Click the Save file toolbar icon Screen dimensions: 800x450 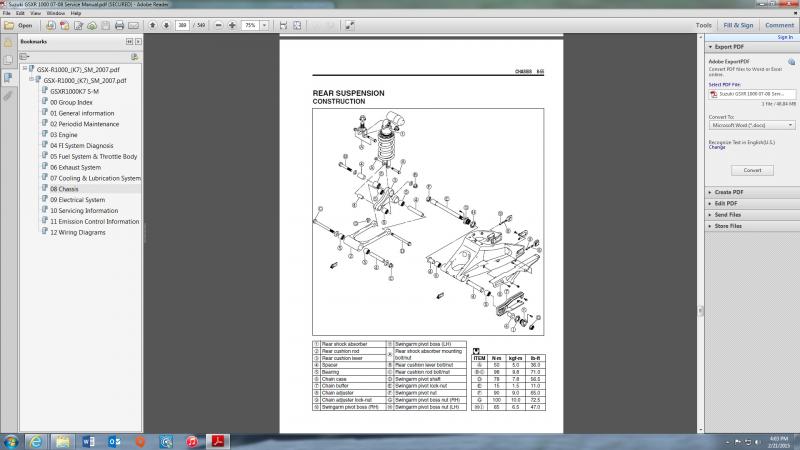tap(106, 25)
